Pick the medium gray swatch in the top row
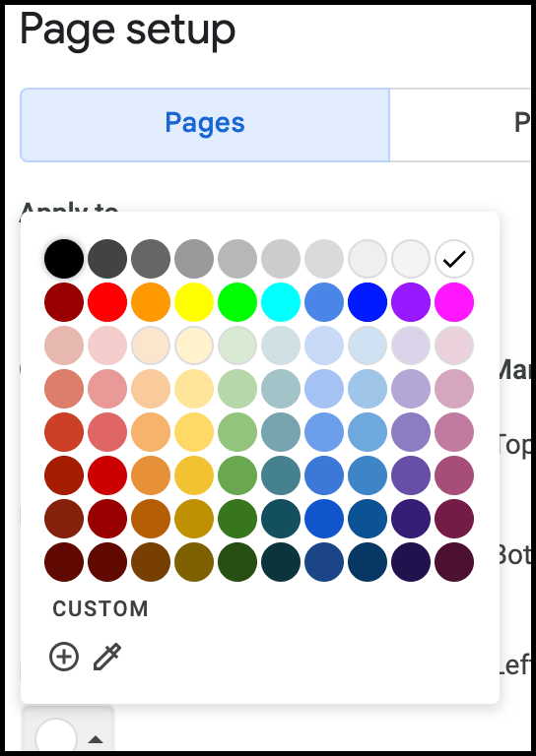 (x=194, y=259)
